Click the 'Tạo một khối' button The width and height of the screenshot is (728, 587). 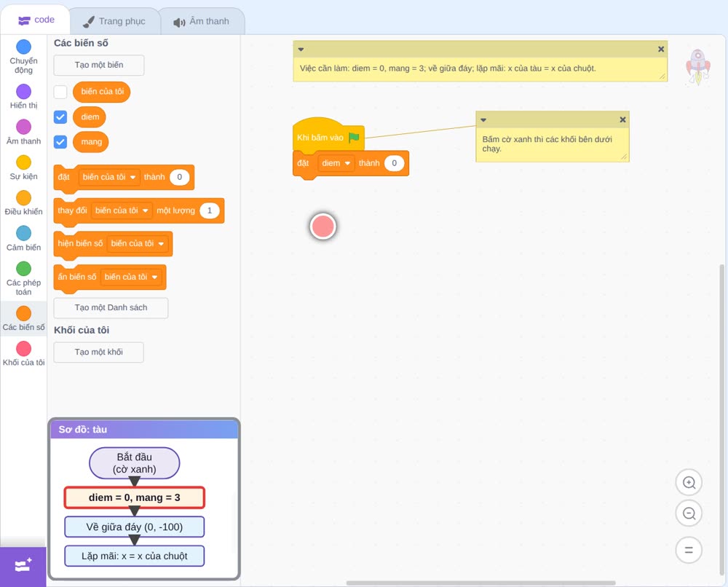(99, 352)
